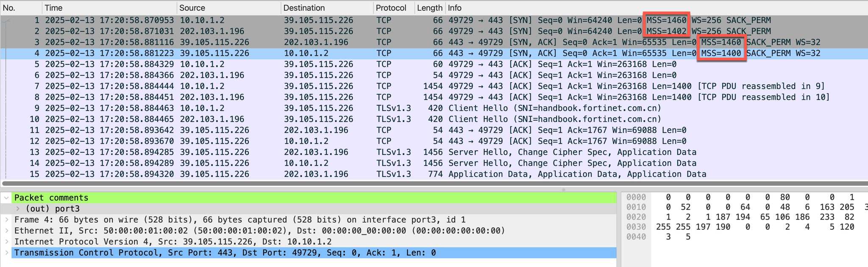The image size is (868, 267).
Task: Expand the "(out) port3" comment arrow
Action: pos(18,209)
